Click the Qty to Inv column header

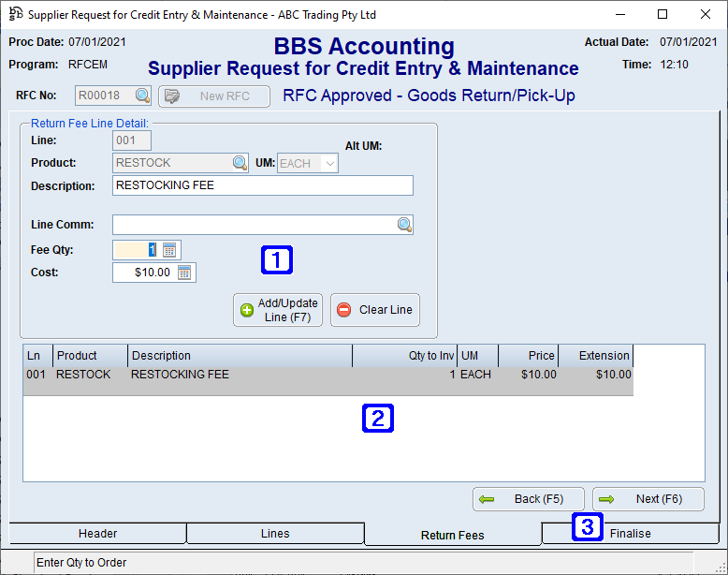[x=405, y=356]
